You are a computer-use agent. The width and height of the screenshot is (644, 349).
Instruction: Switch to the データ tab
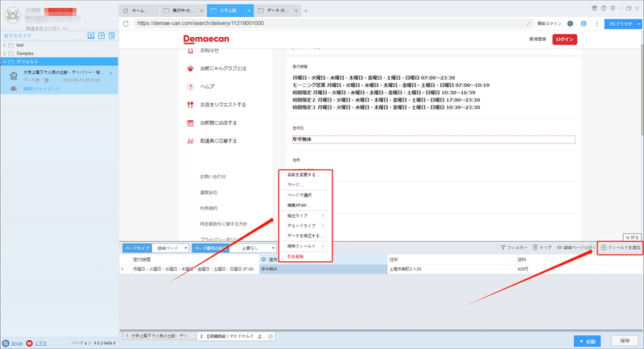tap(277, 10)
